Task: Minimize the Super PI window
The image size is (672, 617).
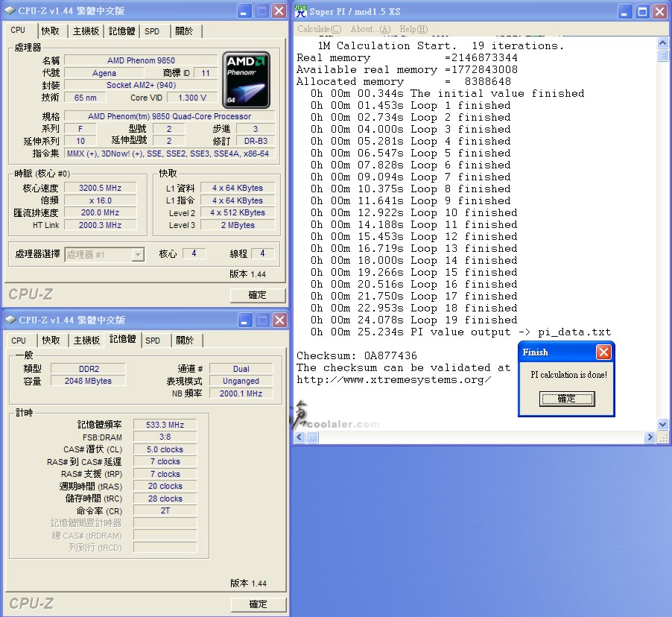Action: [x=625, y=12]
